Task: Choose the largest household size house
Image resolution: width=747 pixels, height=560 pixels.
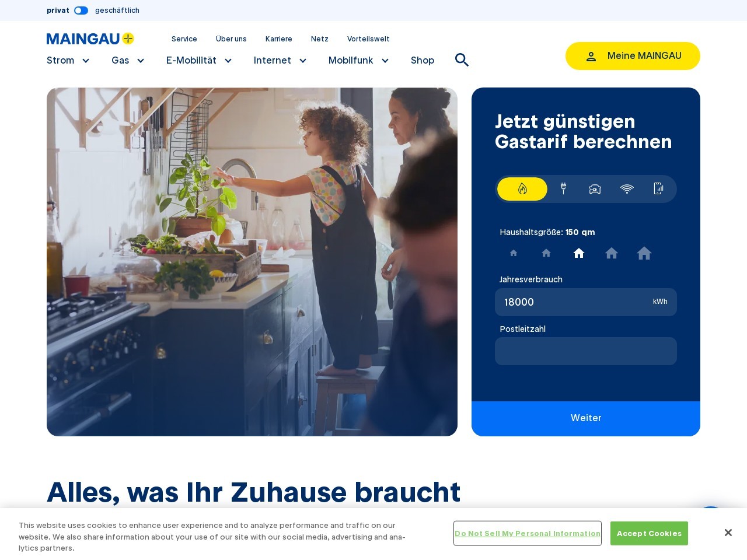Action: point(644,253)
